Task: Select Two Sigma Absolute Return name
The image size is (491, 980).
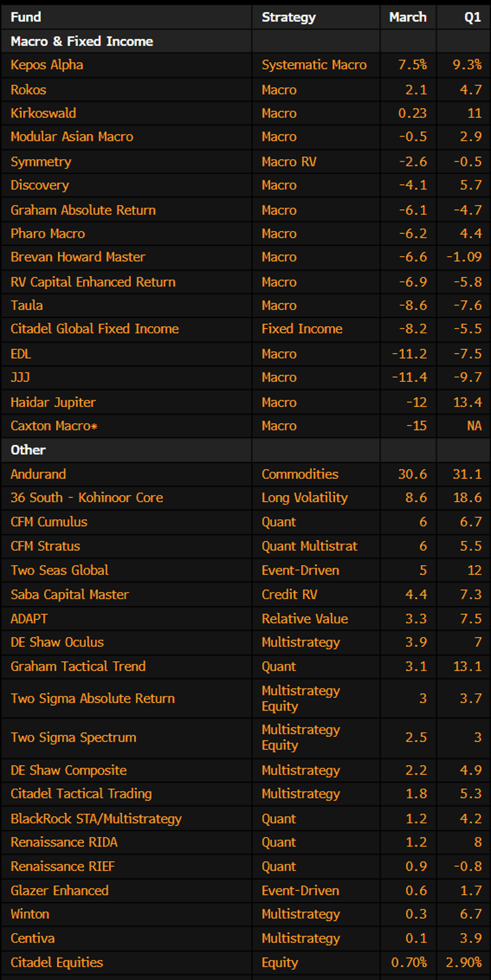Action: [x=92, y=698]
